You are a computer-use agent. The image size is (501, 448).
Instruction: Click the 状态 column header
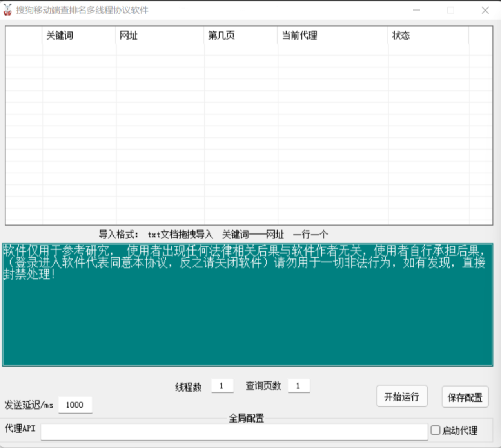pos(428,36)
